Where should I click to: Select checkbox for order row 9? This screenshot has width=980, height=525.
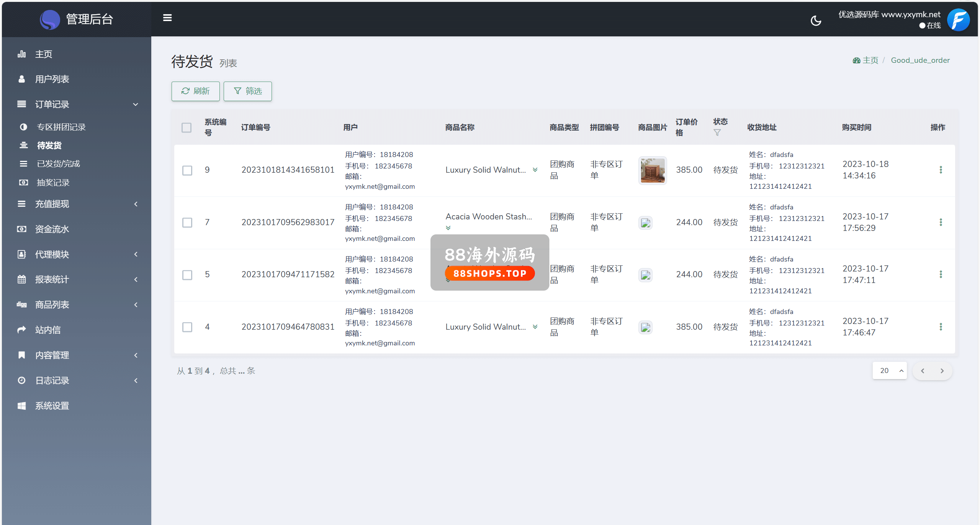(187, 170)
